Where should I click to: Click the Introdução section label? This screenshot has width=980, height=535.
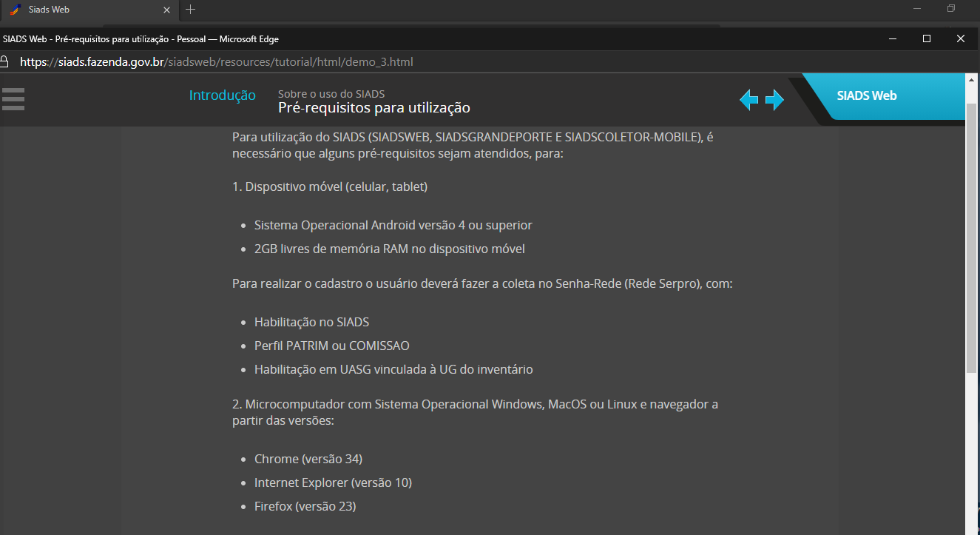click(x=223, y=95)
